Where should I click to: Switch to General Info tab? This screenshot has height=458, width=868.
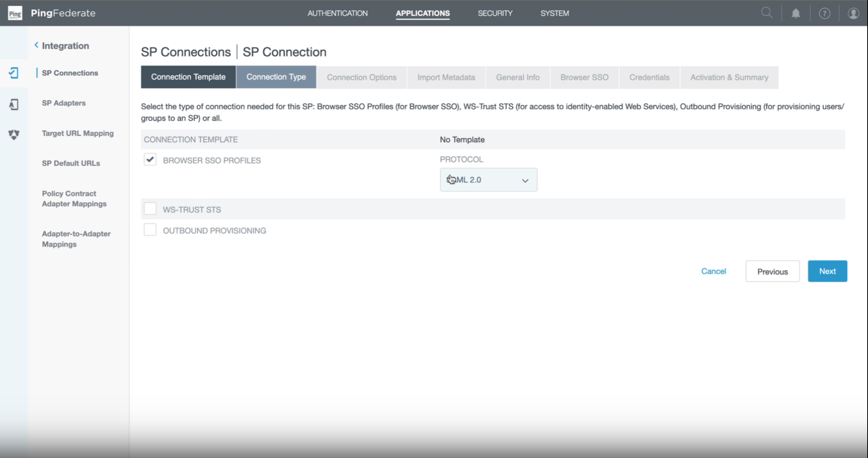click(x=518, y=77)
